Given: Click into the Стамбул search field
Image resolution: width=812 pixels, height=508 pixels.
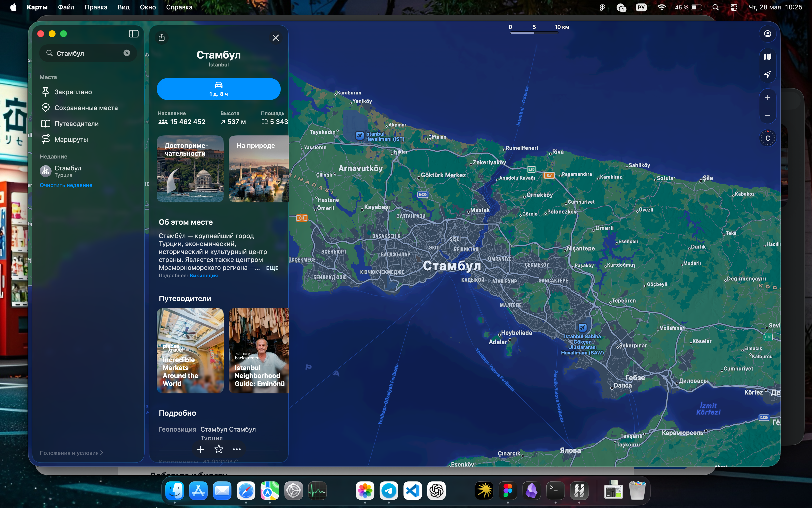Looking at the screenshot, I should pyautogui.click(x=88, y=53).
